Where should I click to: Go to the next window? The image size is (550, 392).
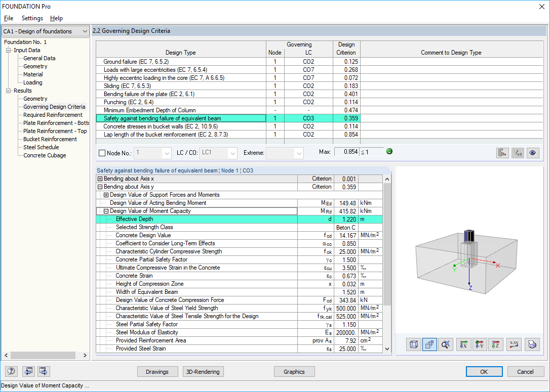[x=44, y=371]
